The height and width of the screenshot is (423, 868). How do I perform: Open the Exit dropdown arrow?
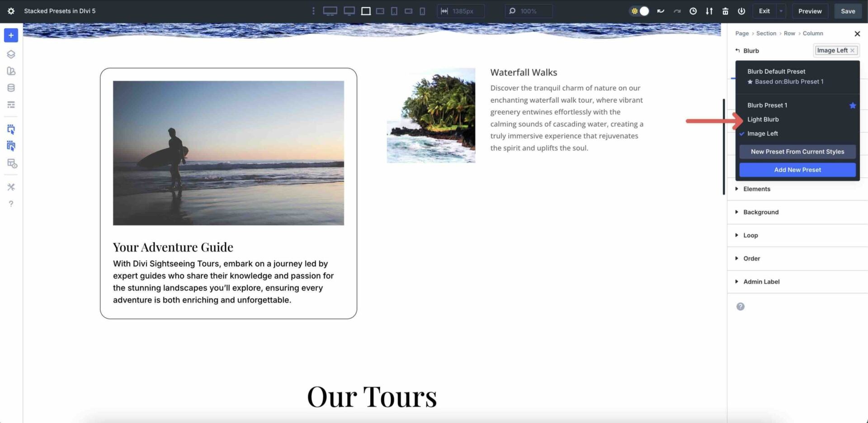pyautogui.click(x=781, y=11)
